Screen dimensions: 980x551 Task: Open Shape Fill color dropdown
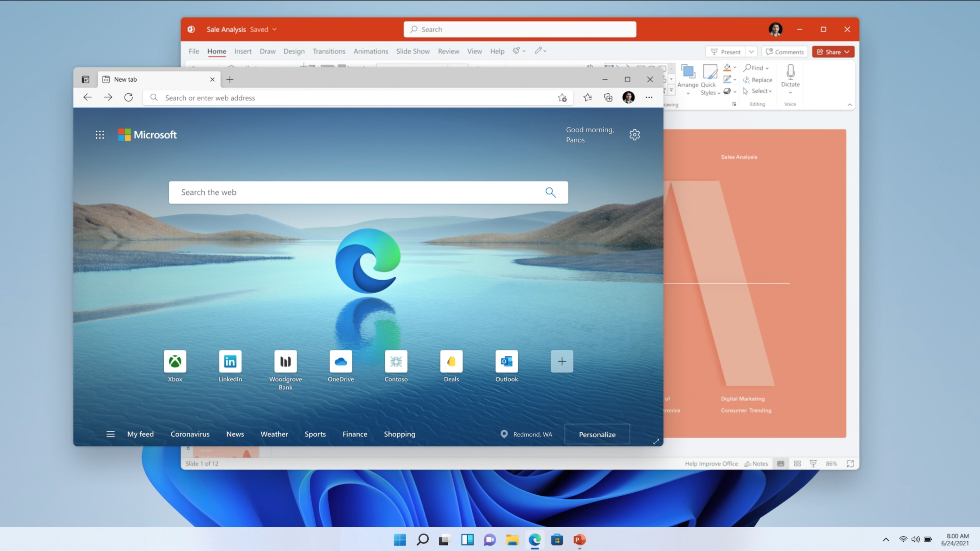[735, 67]
